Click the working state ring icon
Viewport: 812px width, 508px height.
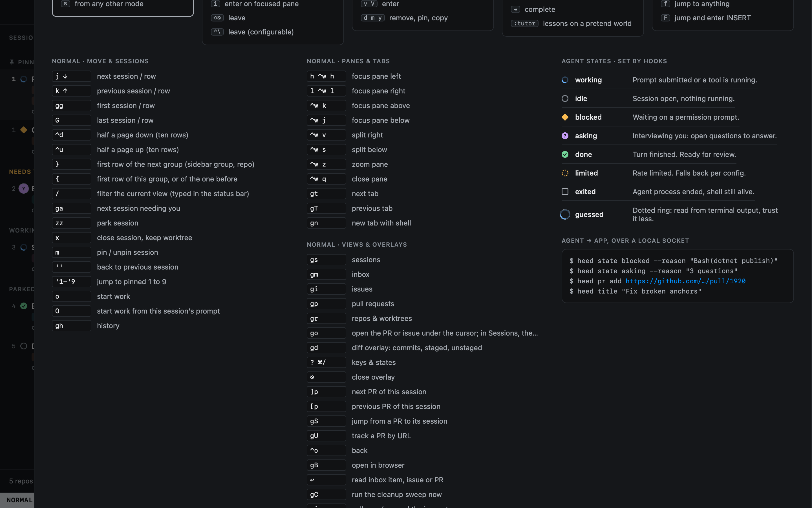(x=565, y=80)
